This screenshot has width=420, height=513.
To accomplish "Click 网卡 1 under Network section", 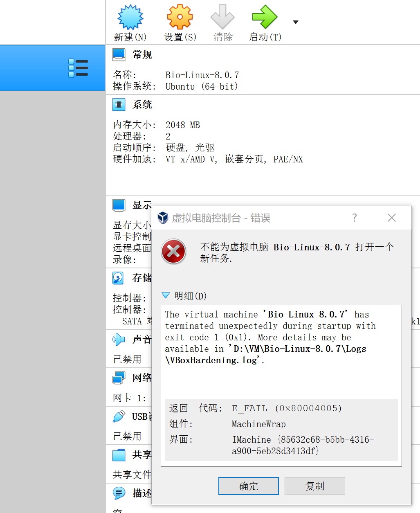I will tap(129, 398).
